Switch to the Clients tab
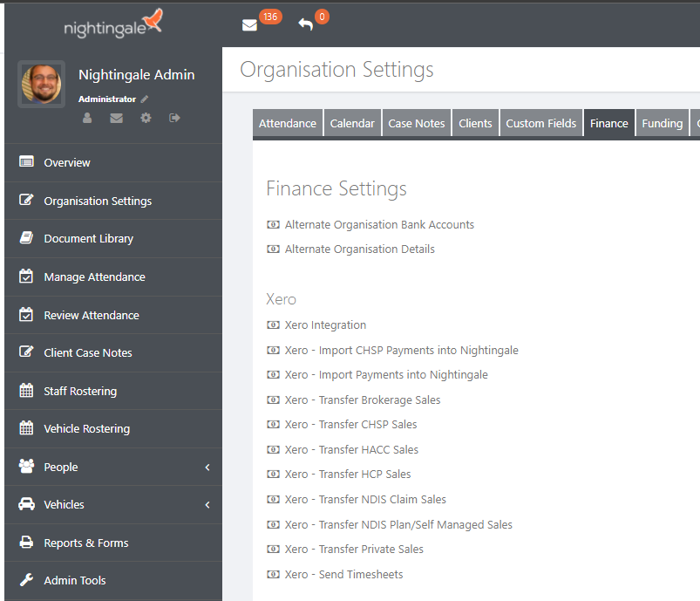The image size is (700, 601). tap(475, 123)
